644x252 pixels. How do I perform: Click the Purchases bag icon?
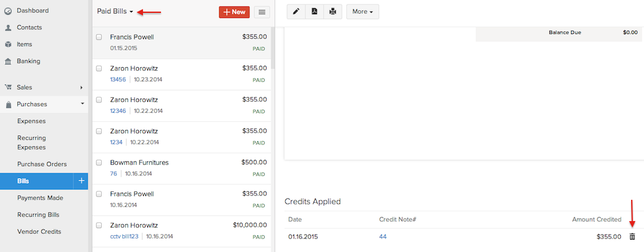[8, 104]
